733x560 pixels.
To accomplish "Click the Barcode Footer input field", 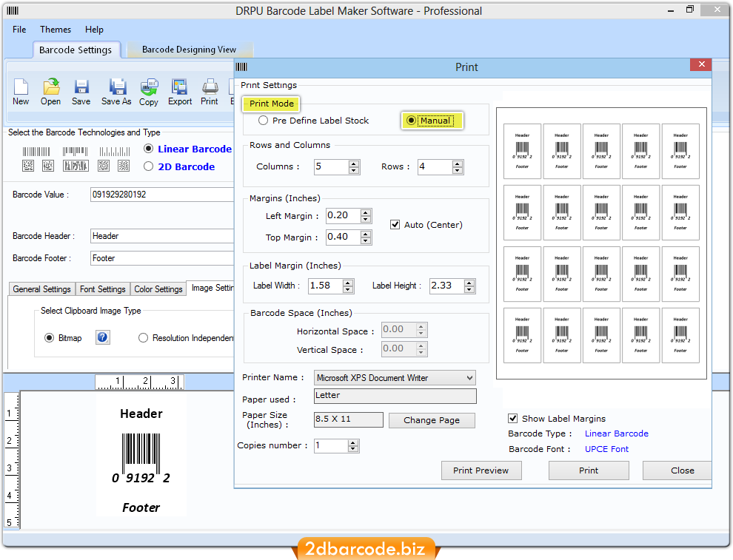I will click(x=162, y=258).
